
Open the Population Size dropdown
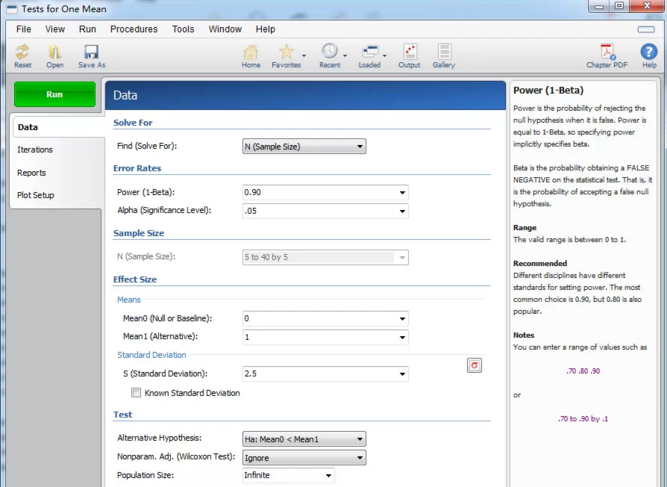tap(288, 476)
